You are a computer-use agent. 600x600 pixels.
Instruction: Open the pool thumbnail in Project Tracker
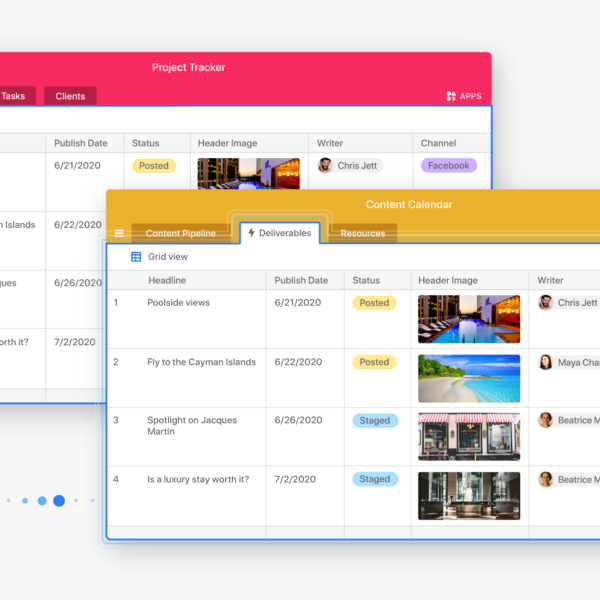click(248, 173)
